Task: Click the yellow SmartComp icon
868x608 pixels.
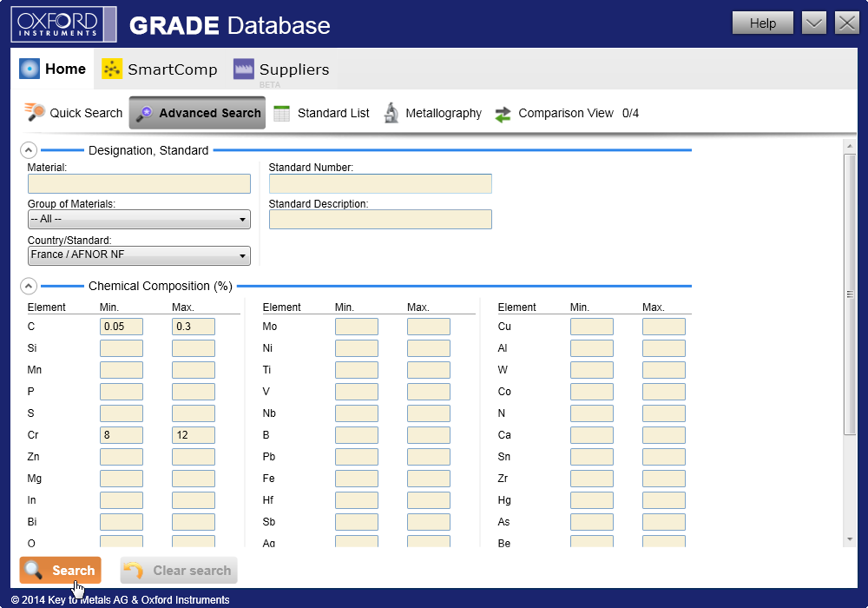Action: [x=112, y=69]
